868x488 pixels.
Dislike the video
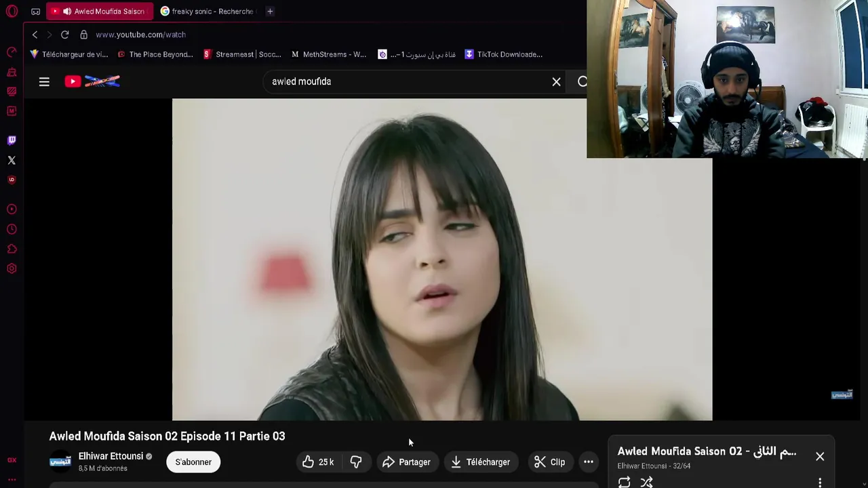coord(356,462)
